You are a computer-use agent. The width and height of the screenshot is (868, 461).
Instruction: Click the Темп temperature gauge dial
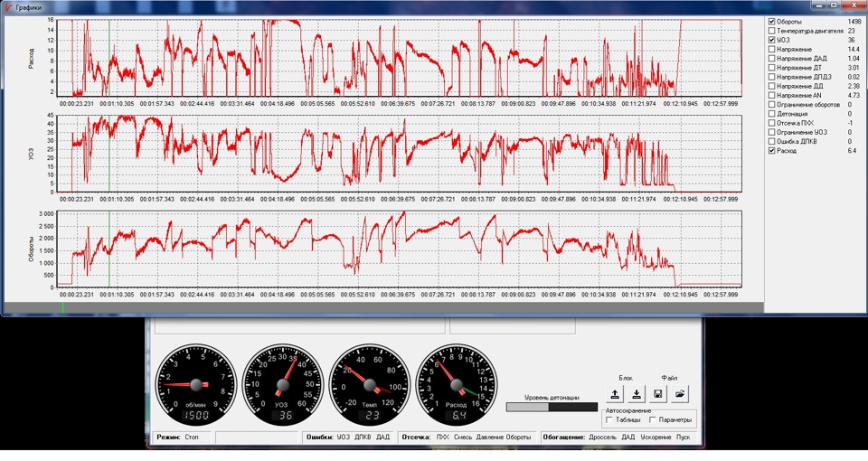(x=369, y=385)
